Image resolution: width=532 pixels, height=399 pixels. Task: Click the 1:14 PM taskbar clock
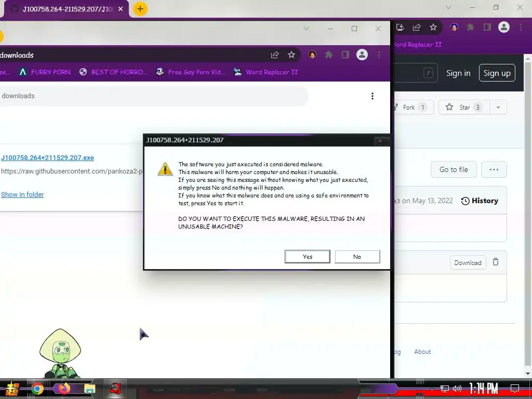click(484, 389)
